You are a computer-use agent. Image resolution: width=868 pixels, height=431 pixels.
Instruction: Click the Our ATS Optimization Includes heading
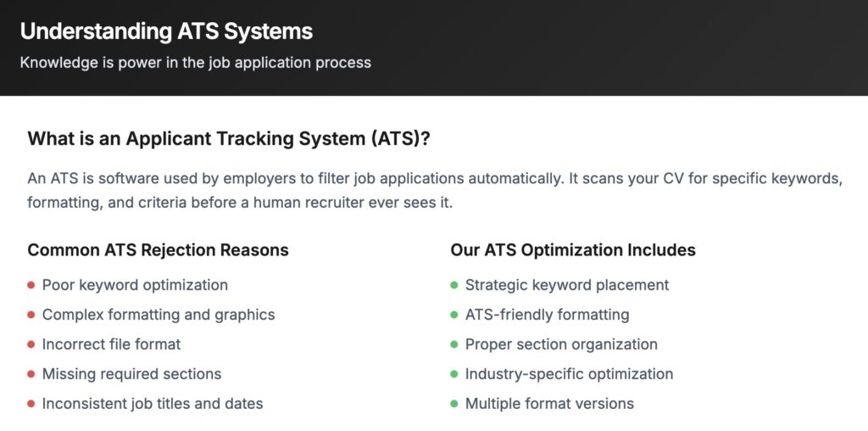coord(573,249)
